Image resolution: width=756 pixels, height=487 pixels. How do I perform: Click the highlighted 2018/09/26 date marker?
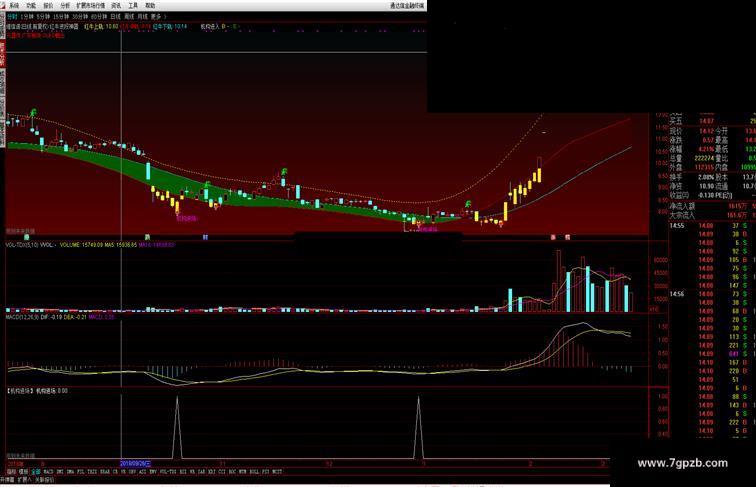(x=135, y=463)
